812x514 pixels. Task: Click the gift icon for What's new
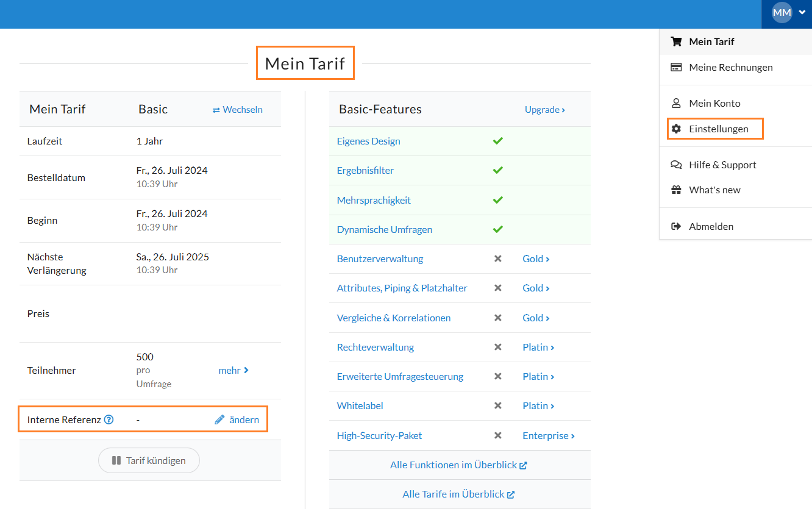coord(676,190)
